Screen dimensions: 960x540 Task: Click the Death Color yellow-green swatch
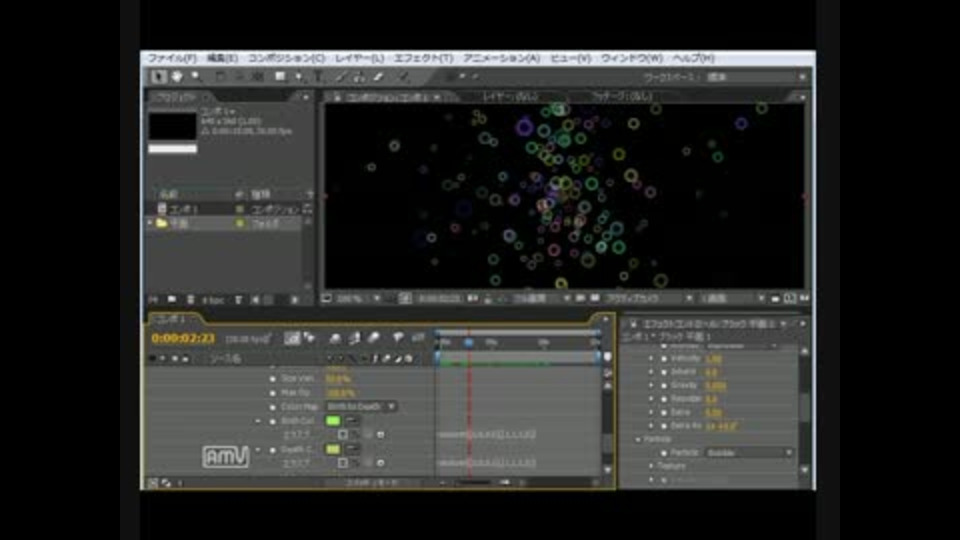(x=332, y=449)
